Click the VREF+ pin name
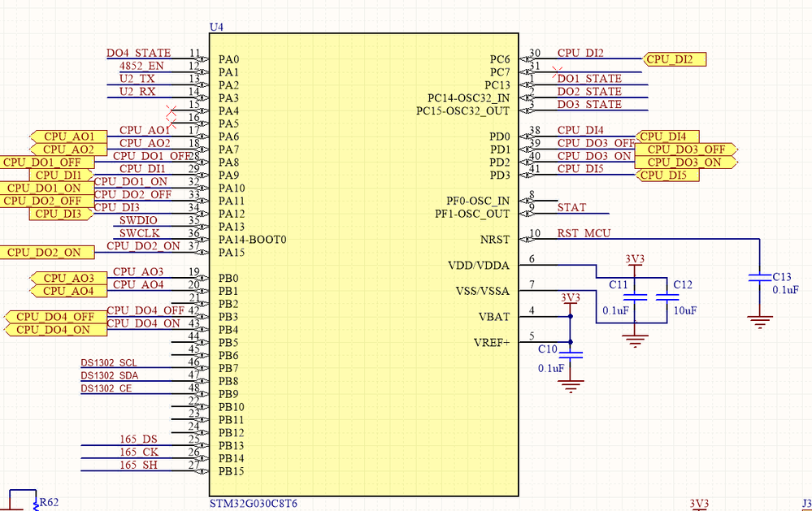Viewport: 812px width, 511px height. pos(492,343)
